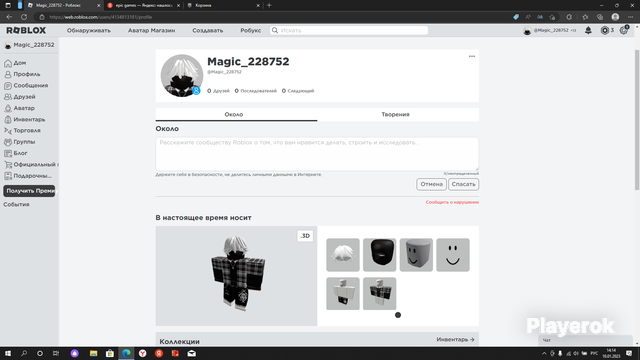Toggle the 3D avatar view button

(x=305, y=236)
